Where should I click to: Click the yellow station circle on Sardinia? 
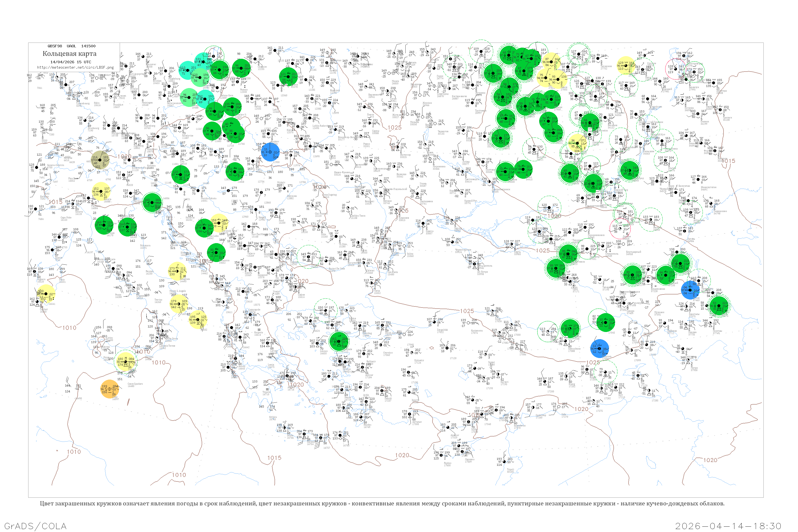click(x=45, y=294)
